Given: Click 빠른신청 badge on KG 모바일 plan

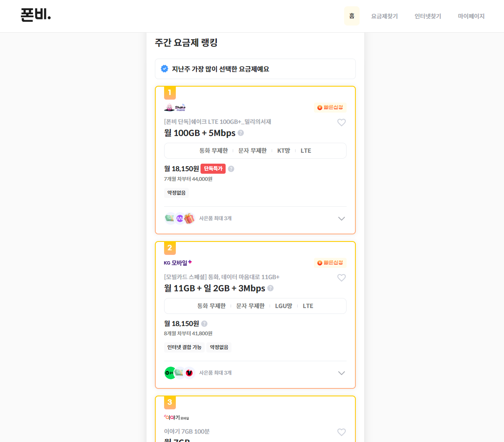Looking at the screenshot, I should [x=330, y=263].
